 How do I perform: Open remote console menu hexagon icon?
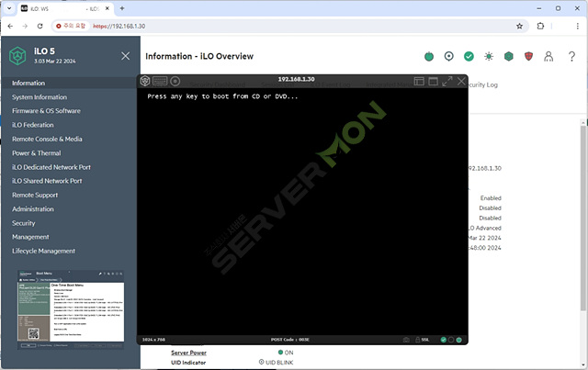(x=145, y=81)
